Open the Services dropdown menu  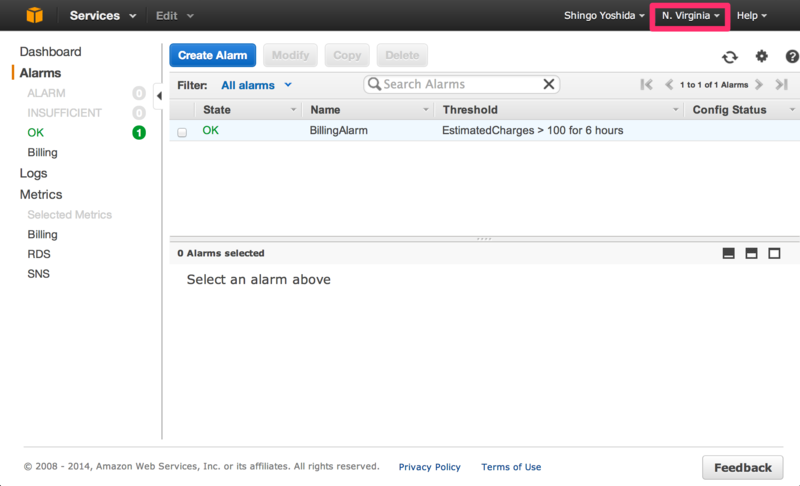click(x=103, y=16)
